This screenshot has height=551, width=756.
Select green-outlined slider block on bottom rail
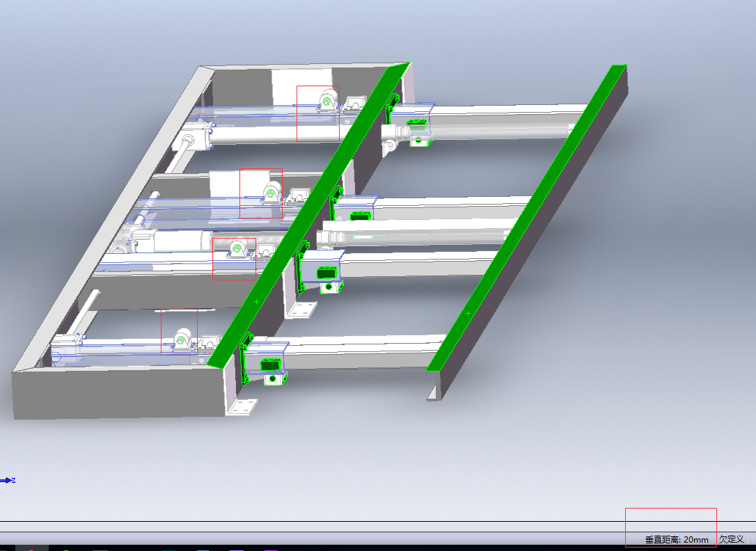[x=269, y=365]
